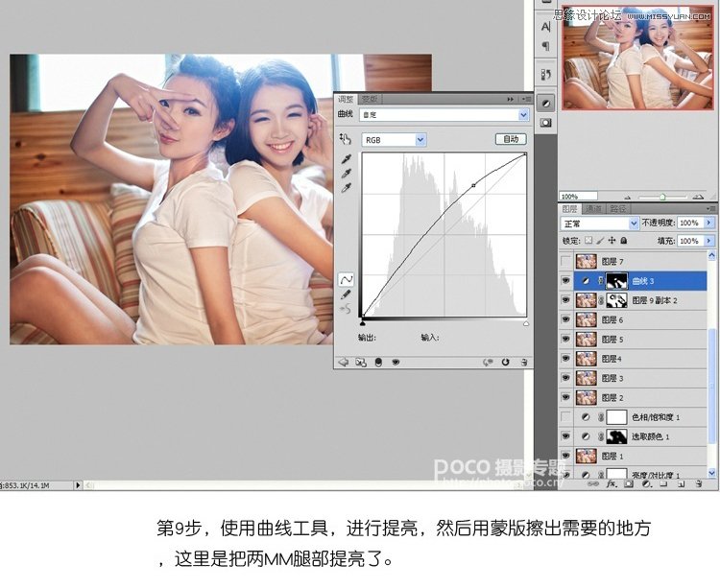Move the black point input slider
The image size is (720, 588).
[362, 323]
